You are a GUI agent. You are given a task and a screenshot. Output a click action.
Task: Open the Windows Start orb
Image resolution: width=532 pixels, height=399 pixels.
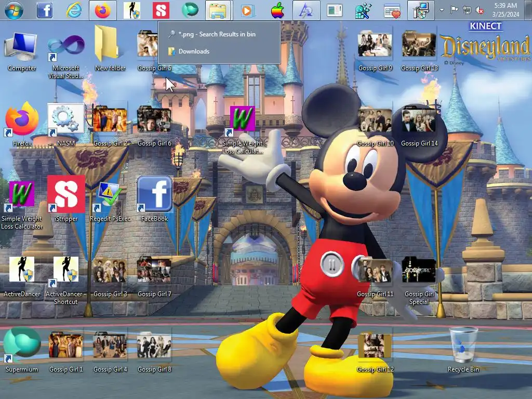(x=14, y=10)
